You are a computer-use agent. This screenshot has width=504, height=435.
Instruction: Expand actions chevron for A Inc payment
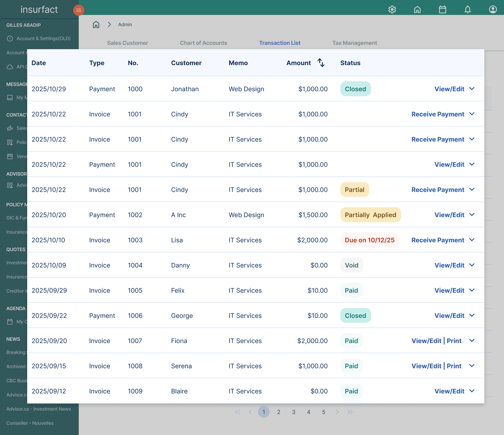click(x=472, y=214)
